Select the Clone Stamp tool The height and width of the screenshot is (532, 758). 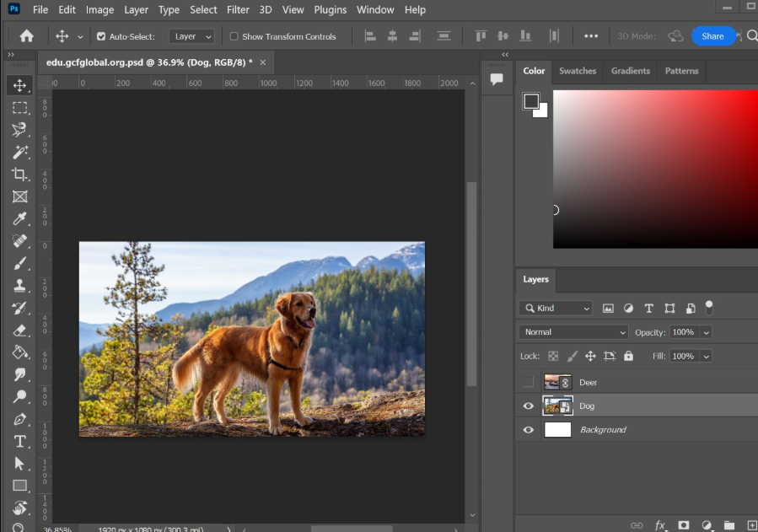click(19, 286)
